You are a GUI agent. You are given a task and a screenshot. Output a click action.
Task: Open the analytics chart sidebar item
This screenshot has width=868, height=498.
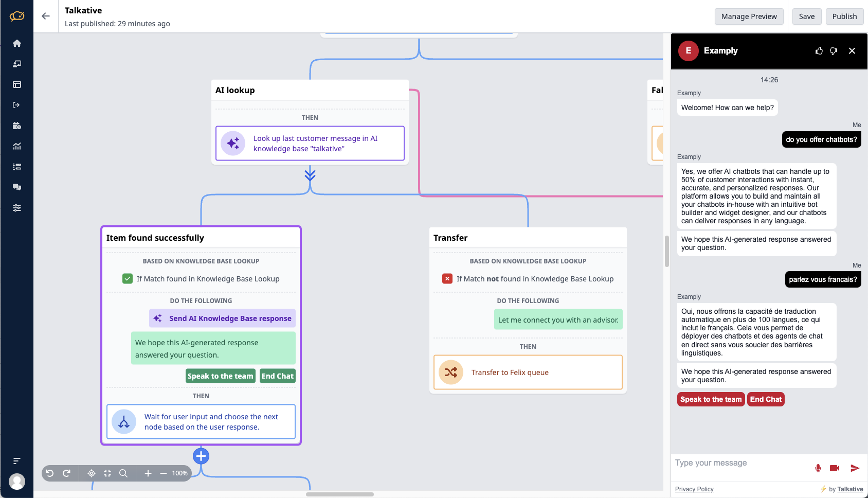17,146
